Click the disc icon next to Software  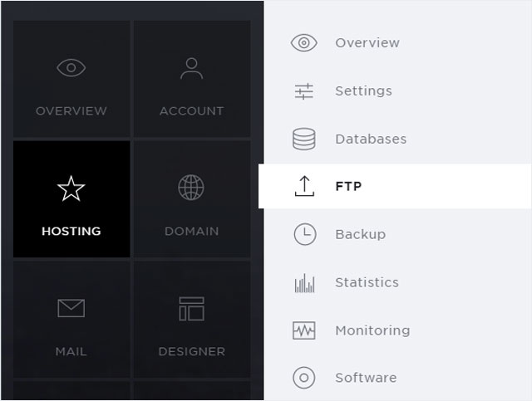[304, 378]
